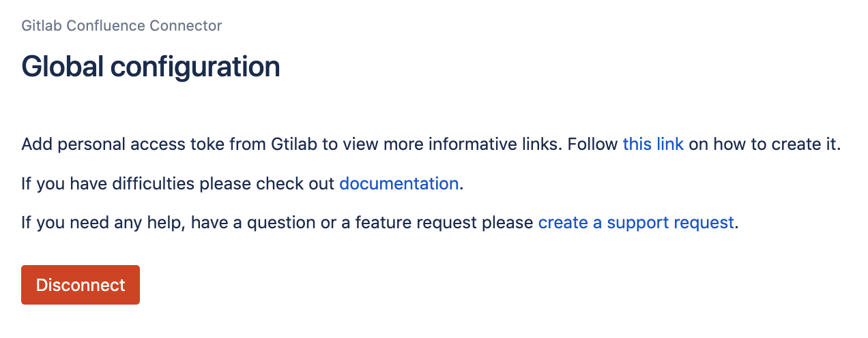
Task: Click the word "Global" in the heading
Action: [x=62, y=67]
